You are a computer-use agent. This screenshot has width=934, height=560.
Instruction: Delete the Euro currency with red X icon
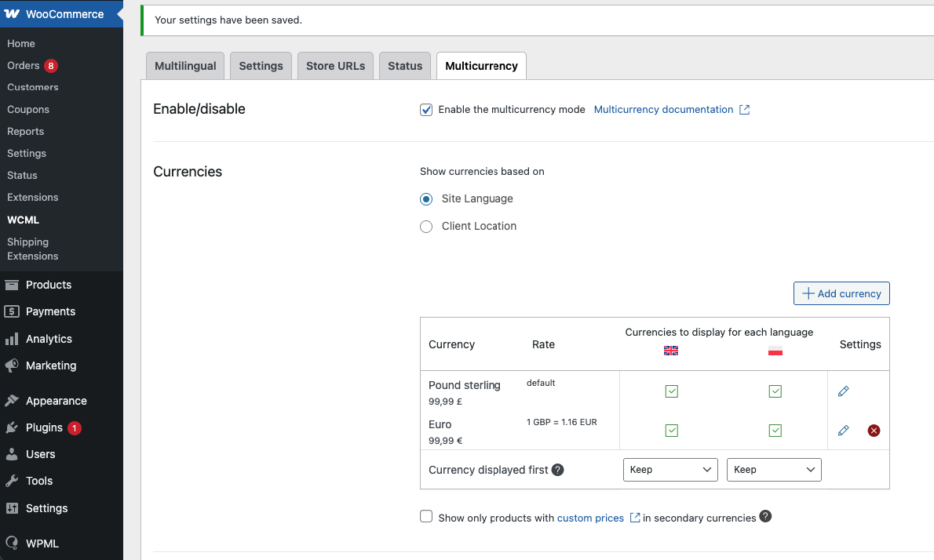tap(874, 431)
